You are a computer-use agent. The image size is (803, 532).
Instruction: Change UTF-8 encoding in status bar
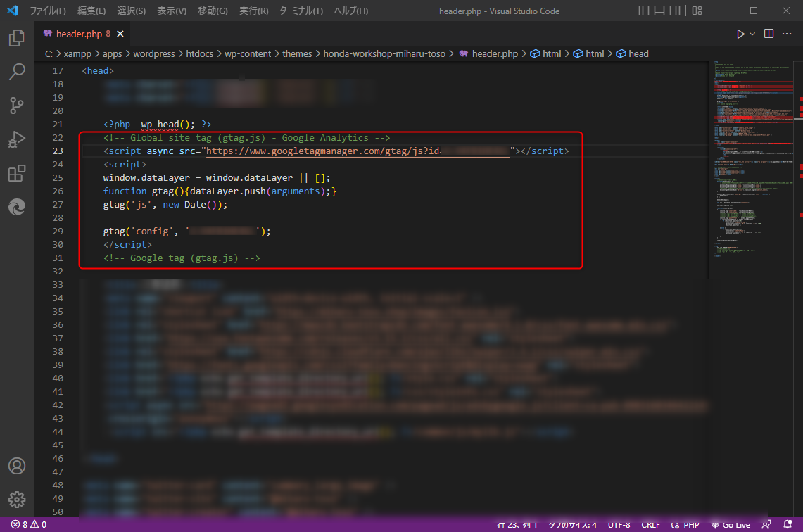click(619, 525)
